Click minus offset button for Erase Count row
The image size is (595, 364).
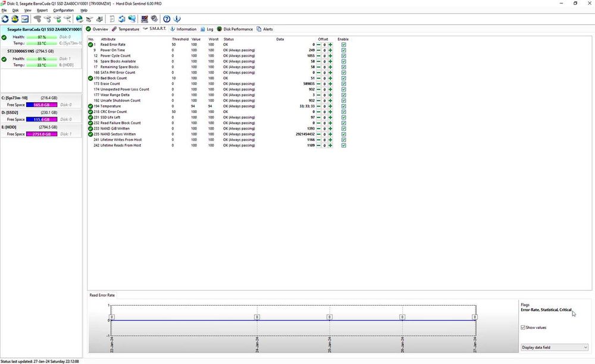click(x=318, y=84)
